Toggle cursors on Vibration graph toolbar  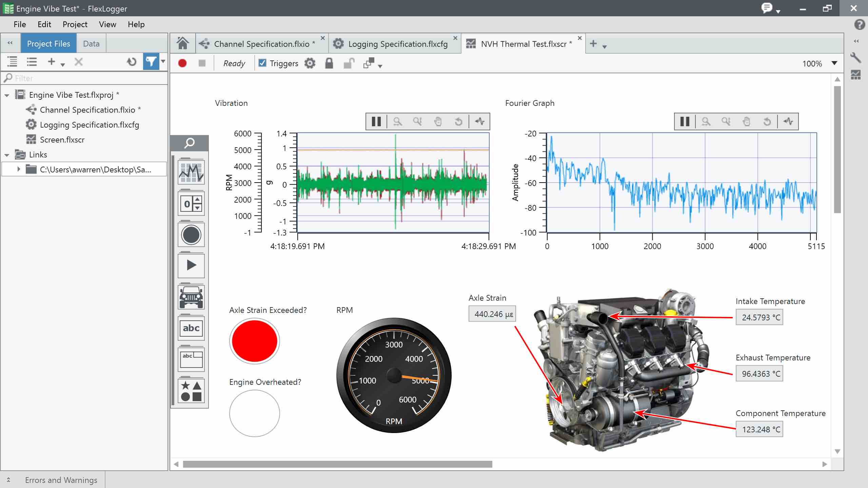pos(480,121)
